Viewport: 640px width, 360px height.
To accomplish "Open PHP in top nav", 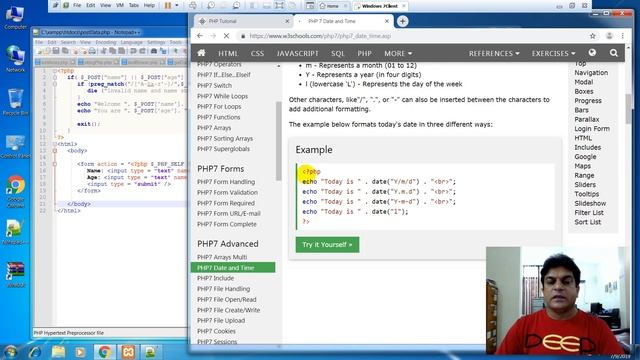I will pos(364,53).
